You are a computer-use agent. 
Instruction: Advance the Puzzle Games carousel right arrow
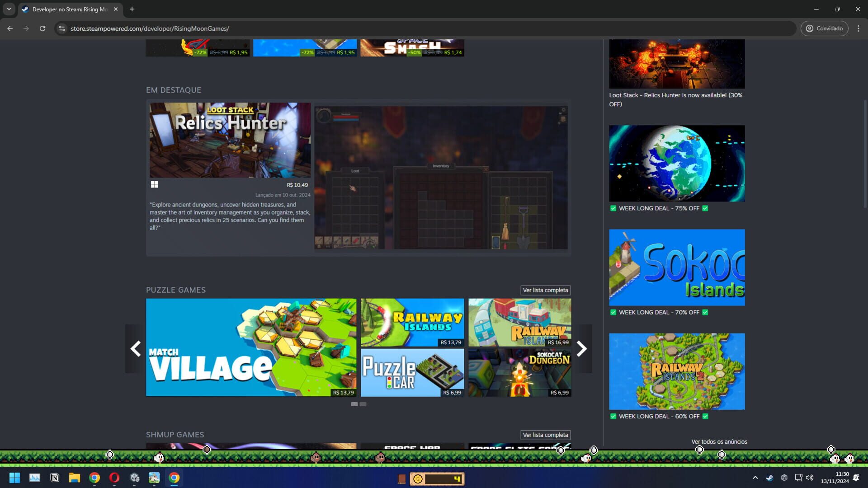[x=582, y=348]
